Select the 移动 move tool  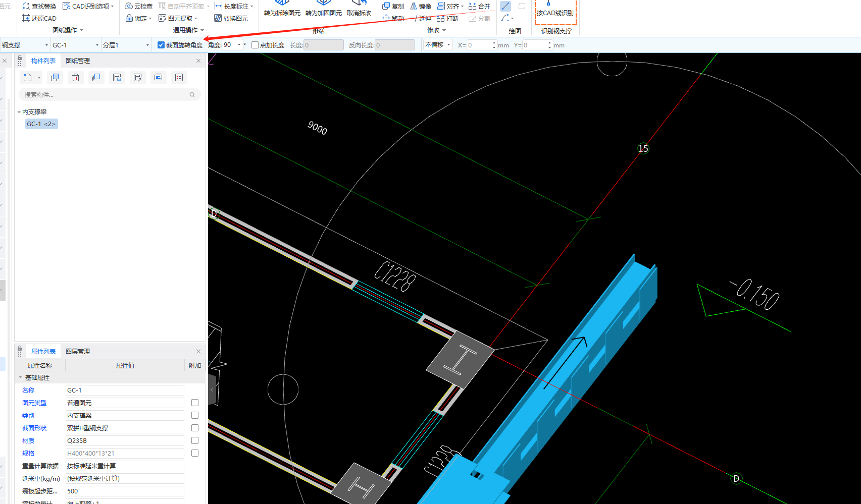pyautogui.click(x=393, y=18)
